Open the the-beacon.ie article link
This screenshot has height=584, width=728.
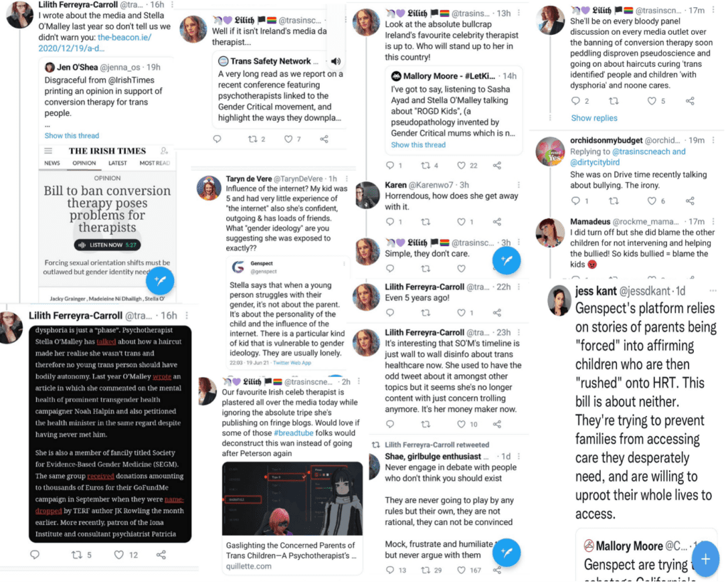point(95,43)
